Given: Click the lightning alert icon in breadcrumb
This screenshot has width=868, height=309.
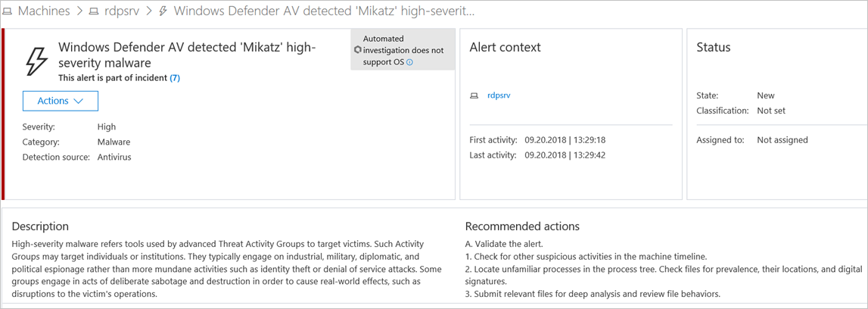Looking at the screenshot, I should click(163, 11).
